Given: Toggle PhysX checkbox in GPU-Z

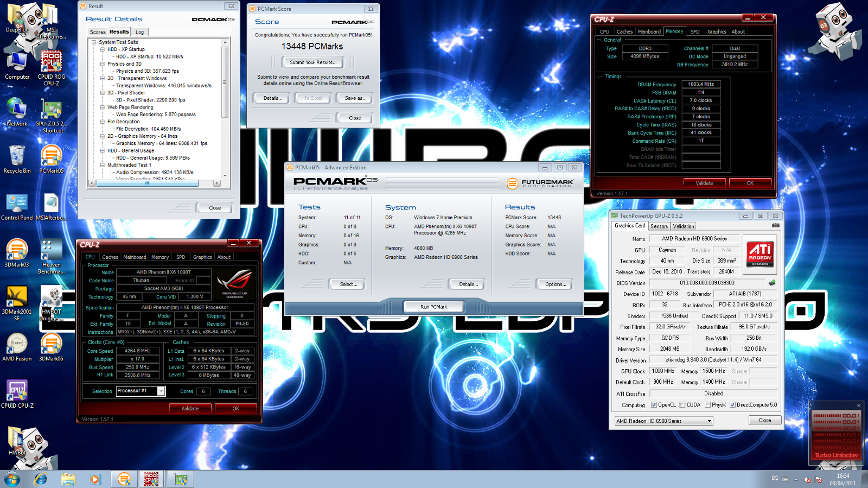Looking at the screenshot, I should coord(707,405).
